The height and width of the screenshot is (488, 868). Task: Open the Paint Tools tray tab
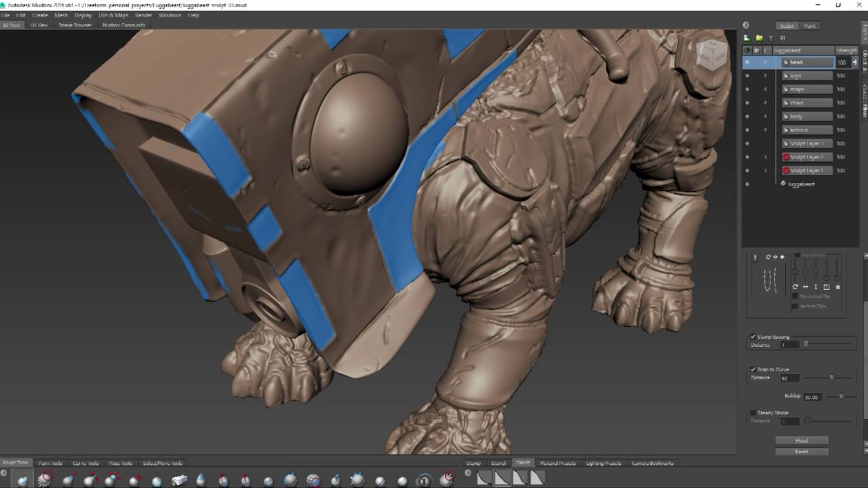(x=50, y=463)
